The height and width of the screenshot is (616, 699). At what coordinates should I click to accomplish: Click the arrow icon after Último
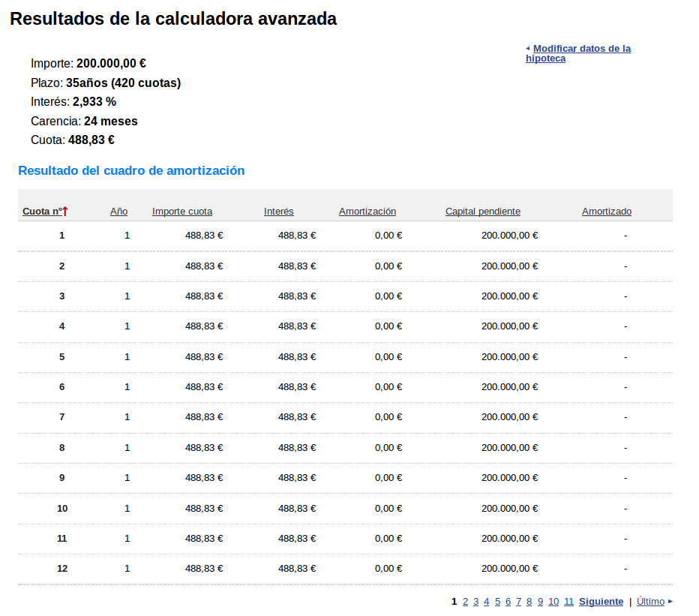(x=670, y=602)
